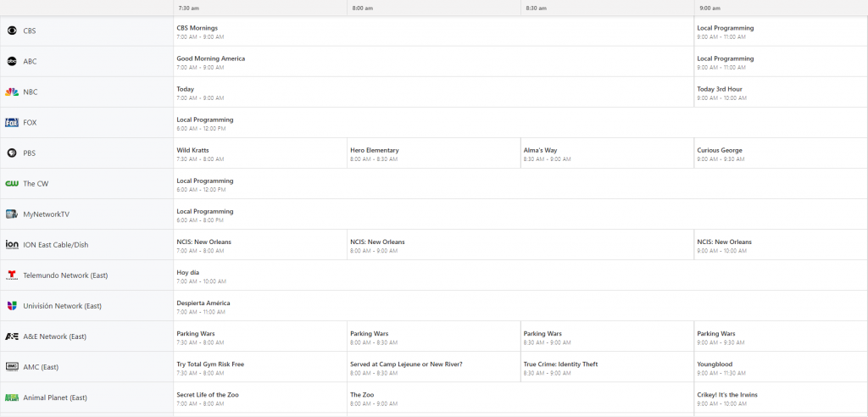Select the FOX channel name
This screenshot has width=868, height=417.
30,122
